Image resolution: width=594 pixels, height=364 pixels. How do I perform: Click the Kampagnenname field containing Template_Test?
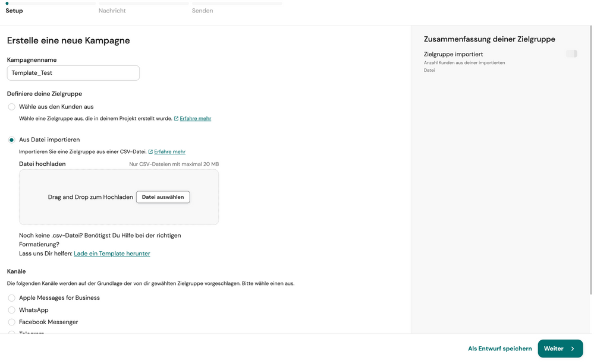click(x=73, y=73)
